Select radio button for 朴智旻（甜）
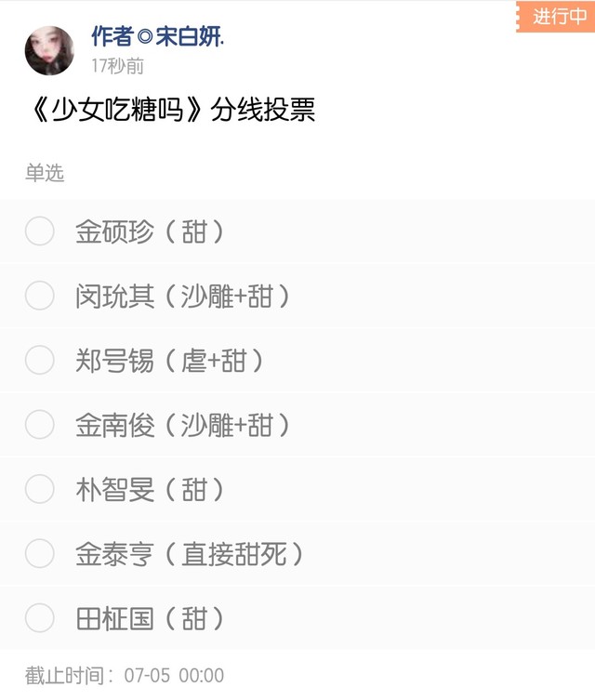 point(40,489)
